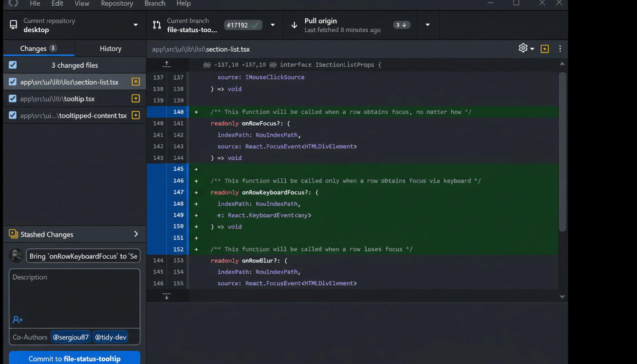637x364 pixels.
Task: Toggle the 3 changed files checkbox
Action: 12,65
